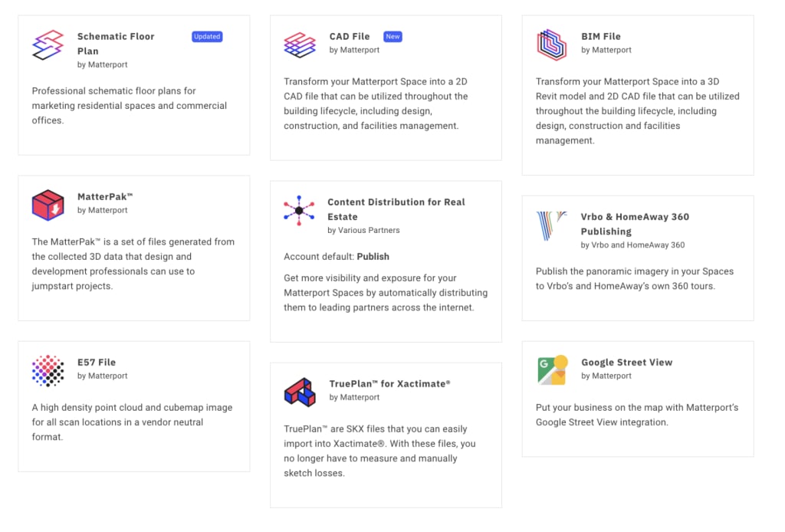This screenshot has height=532, width=785.
Task: Click the CAD File stacked layers icon
Action: [x=300, y=44]
